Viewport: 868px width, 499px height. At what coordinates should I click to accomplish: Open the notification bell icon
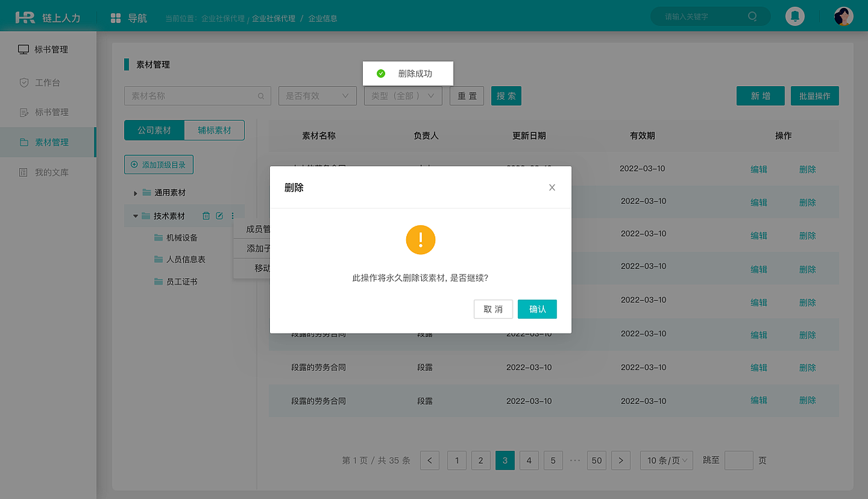tap(795, 16)
